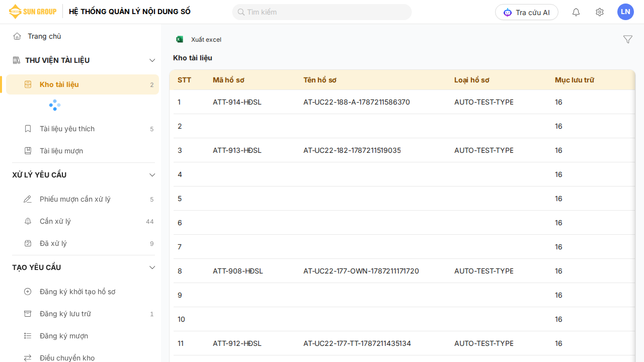Click record name AT-UC22-182-1787211519035
Screen dimensions: 644x362
352,150
